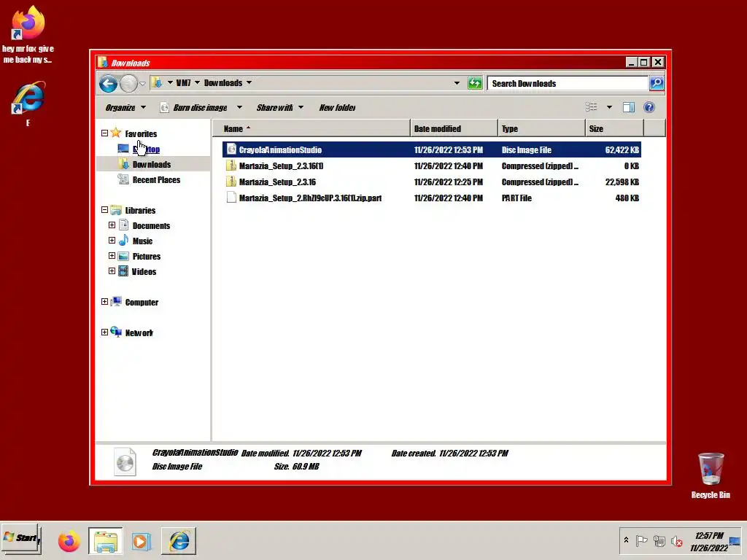Expand the Documents library
The image size is (747, 560).
pos(112,225)
